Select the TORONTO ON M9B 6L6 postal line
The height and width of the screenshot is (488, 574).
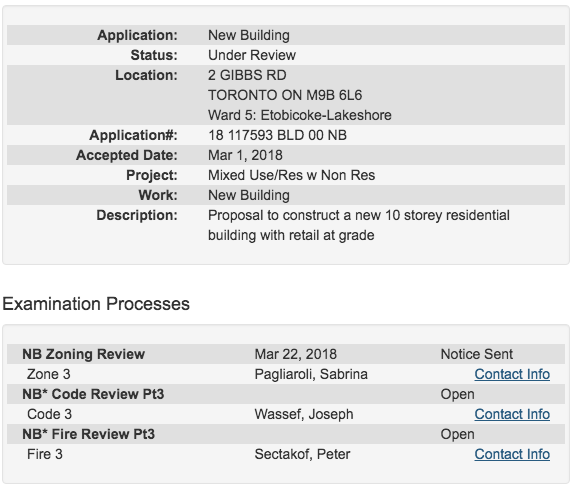pos(285,95)
